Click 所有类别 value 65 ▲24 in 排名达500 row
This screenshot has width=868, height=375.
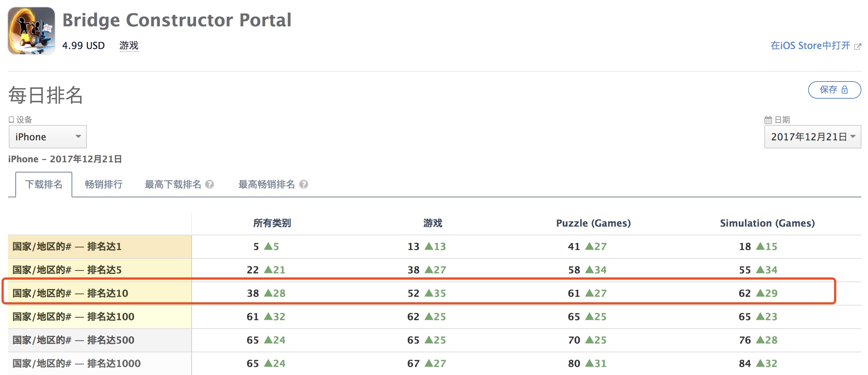[x=266, y=340]
